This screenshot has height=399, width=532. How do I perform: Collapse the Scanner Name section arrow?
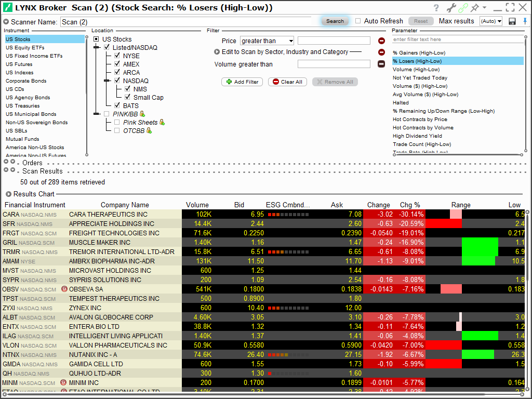(6, 22)
